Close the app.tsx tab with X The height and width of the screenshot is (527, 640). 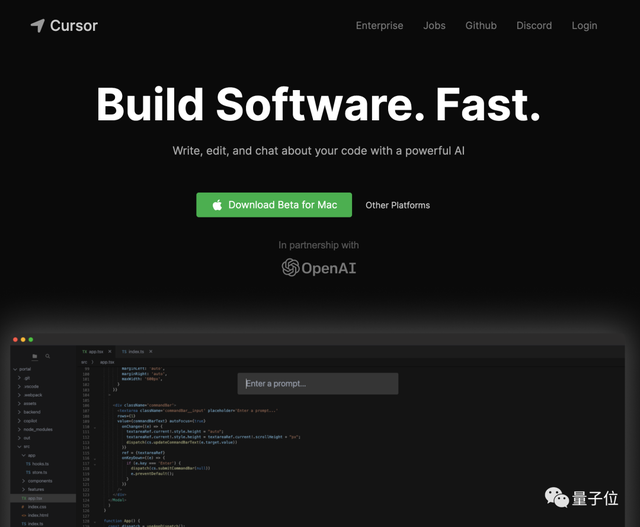(x=109, y=352)
